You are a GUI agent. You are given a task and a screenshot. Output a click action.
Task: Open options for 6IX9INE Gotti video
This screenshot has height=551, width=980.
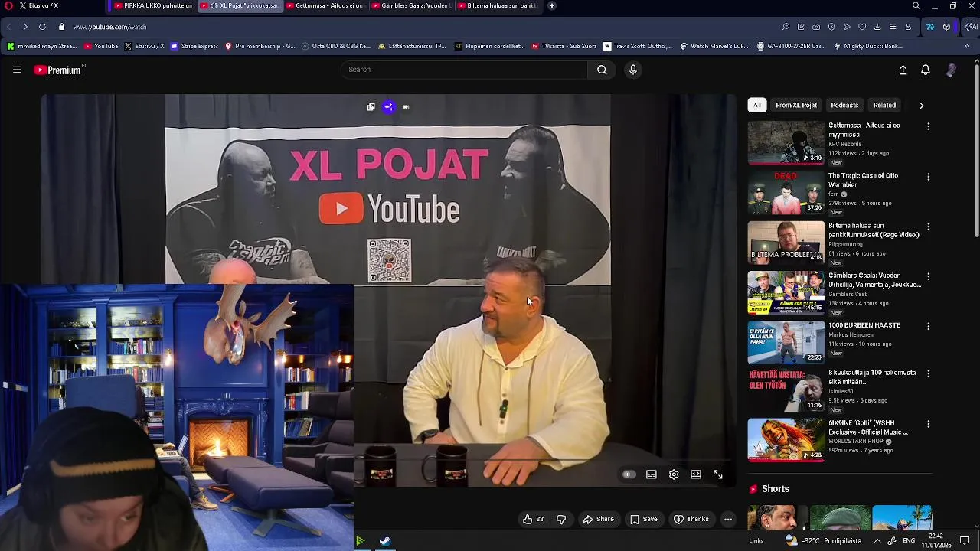click(x=929, y=424)
